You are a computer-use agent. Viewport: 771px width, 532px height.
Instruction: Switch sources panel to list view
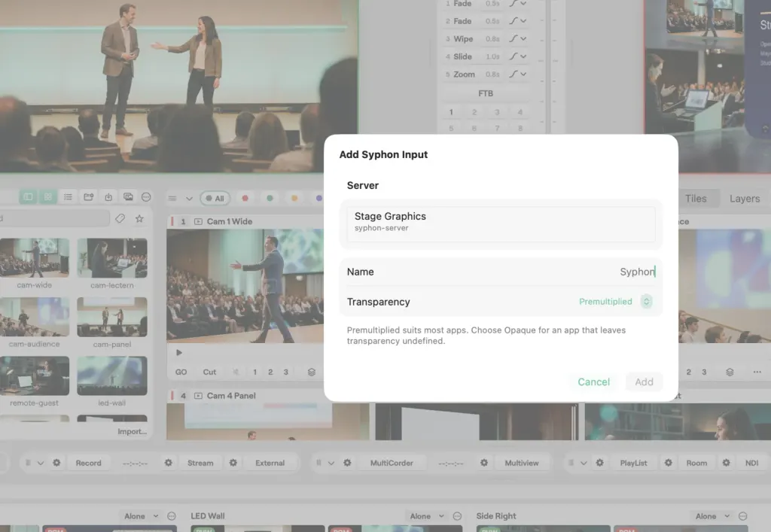pyautogui.click(x=68, y=197)
